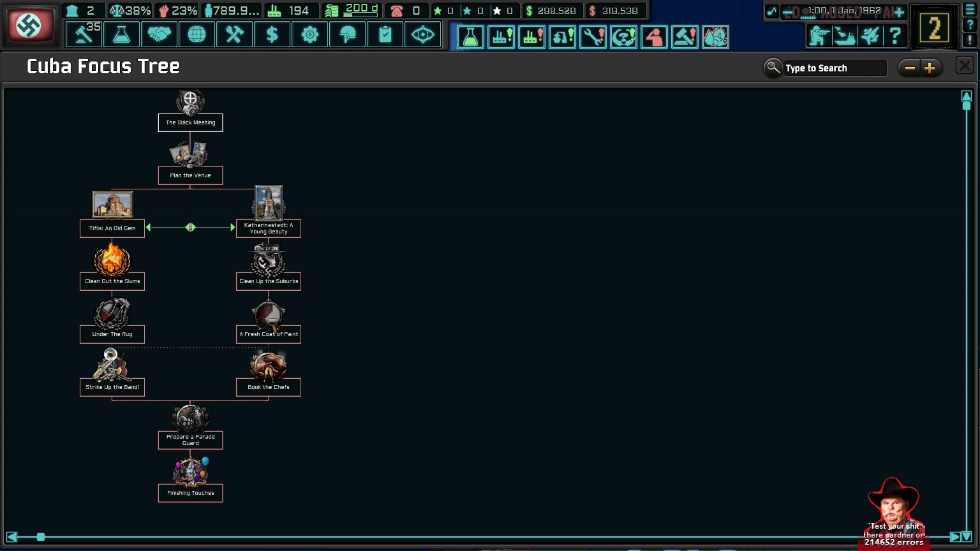
Task: Open the trade globe menu
Action: point(197,34)
